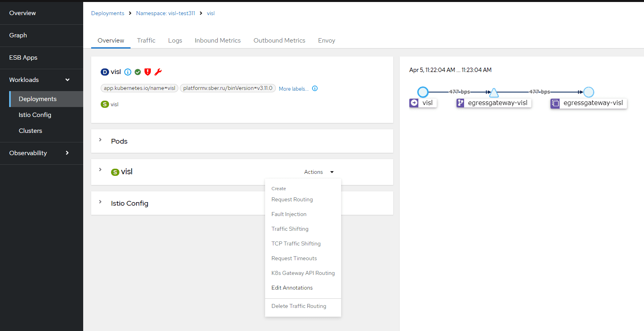Expand the Observability sidebar group
Viewport: 644px width, 331px height.
click(x=67, y=153)
